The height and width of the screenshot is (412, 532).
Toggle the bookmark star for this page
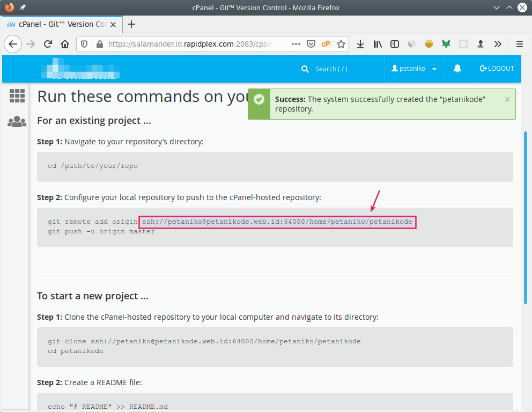(342, 44)
